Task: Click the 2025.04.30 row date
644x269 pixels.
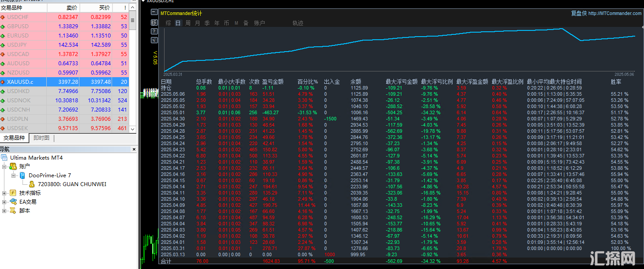Action: pyautogui.click(x=173, y=119)
